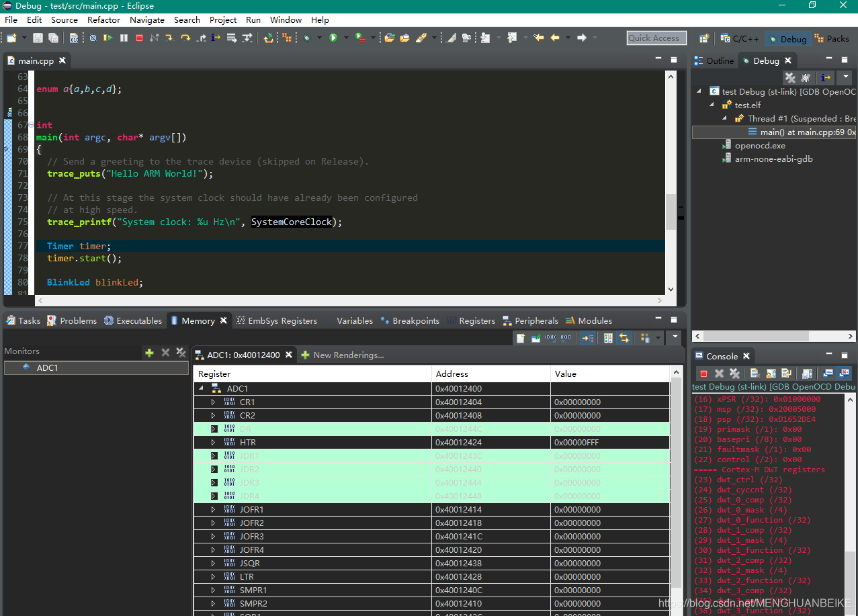This screenshot has width=858, height=616.
Task: Switch to the Debug perspective
Action: [786, 39]
